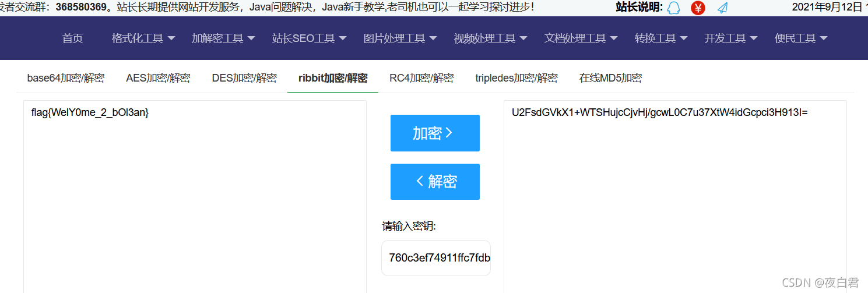Expand the 文档处理工具 dropdown menu
Screen dimensions: 868x293
tap(581, 38)
